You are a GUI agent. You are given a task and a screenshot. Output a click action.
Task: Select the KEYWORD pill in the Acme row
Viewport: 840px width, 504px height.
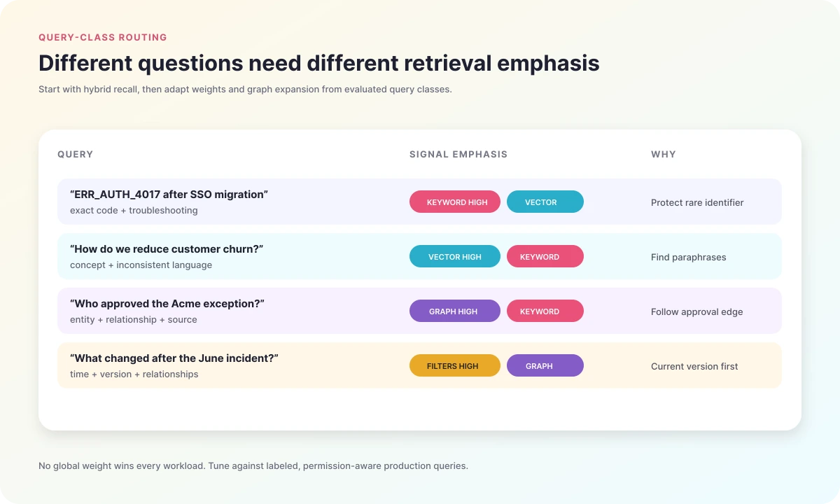(x=545, y=311)
